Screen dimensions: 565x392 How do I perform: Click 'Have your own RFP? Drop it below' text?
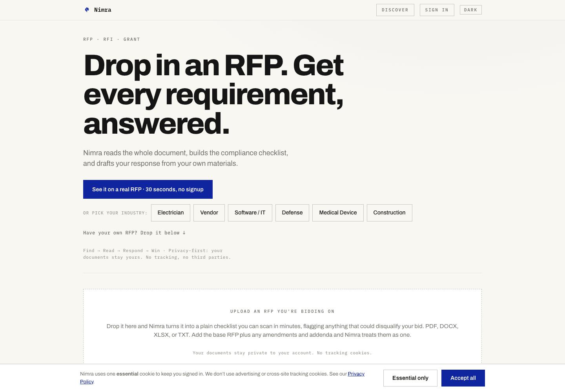pyautogui.click(x=134, y=233)
